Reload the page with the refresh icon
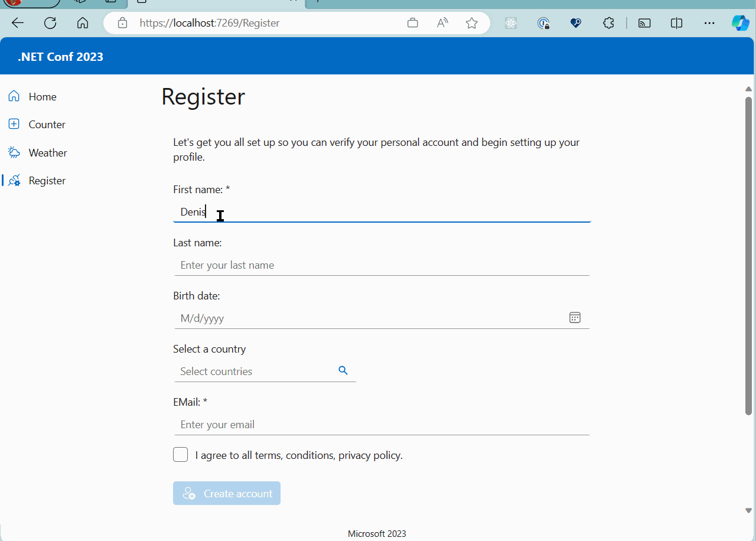The height and width of the screenshot is (541, 756). point(50,23)
